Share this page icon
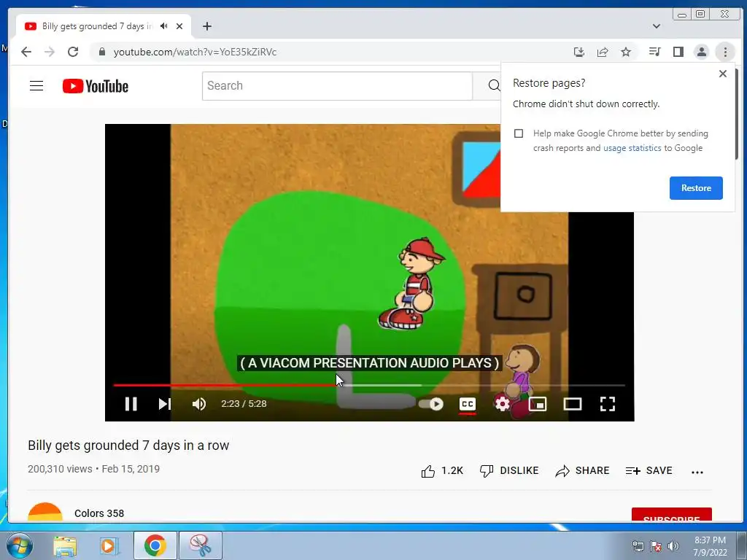The width and height of the screenshot is (747, 560). point(603,52)
